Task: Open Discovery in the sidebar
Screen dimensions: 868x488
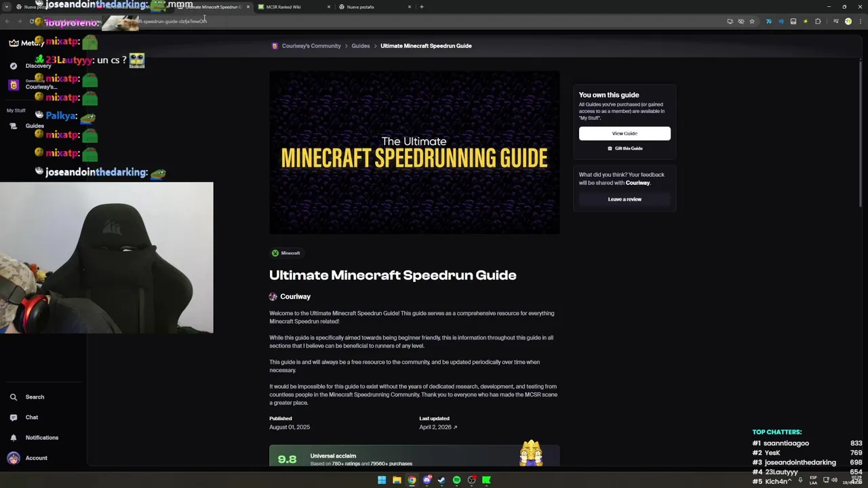Action: point(31,66)
